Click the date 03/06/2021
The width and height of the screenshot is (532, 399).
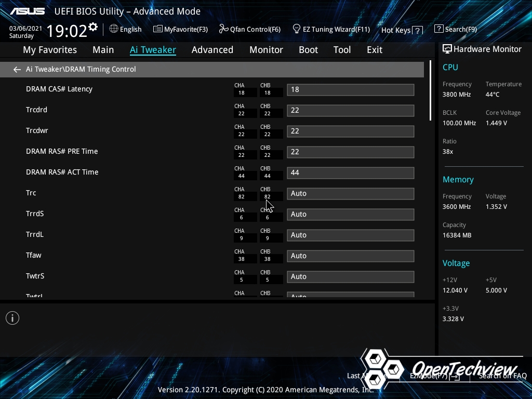point(25,29)
